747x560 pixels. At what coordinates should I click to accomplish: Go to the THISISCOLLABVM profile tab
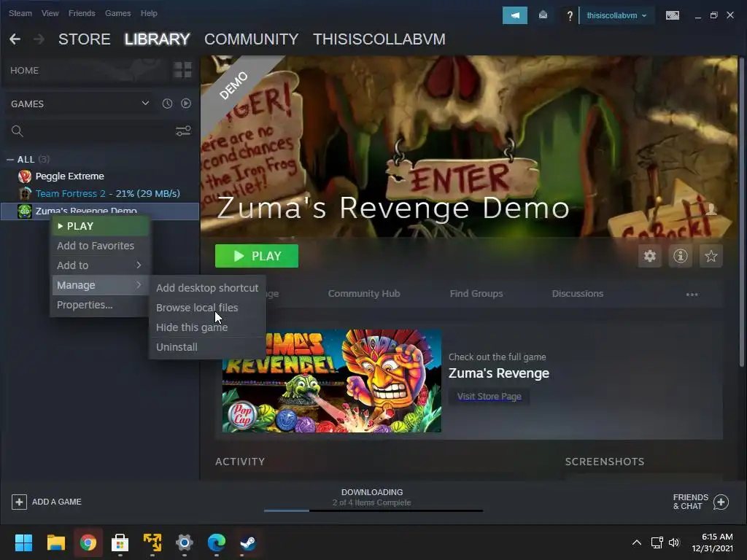379,39
